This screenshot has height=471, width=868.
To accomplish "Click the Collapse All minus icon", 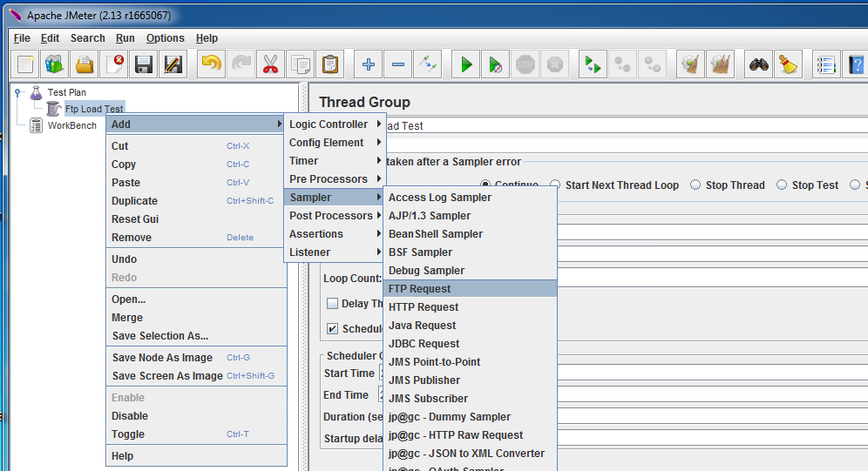I will [398, 64].
